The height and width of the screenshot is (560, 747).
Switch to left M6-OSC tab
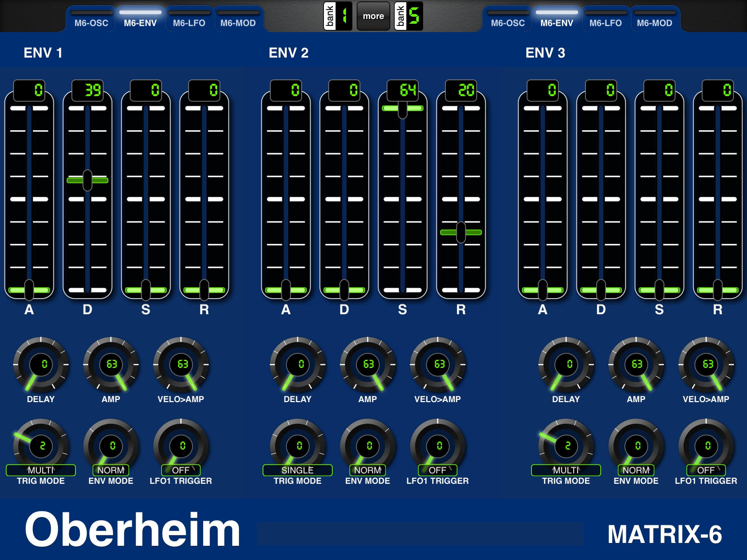(91, 20)
